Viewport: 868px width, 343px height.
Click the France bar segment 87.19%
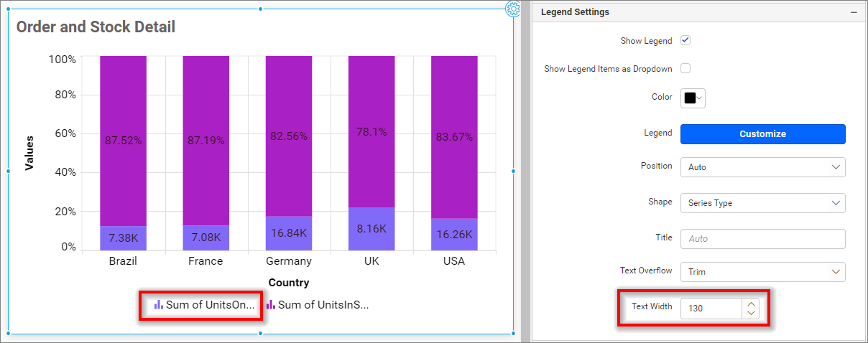click(x=206, y=141)
